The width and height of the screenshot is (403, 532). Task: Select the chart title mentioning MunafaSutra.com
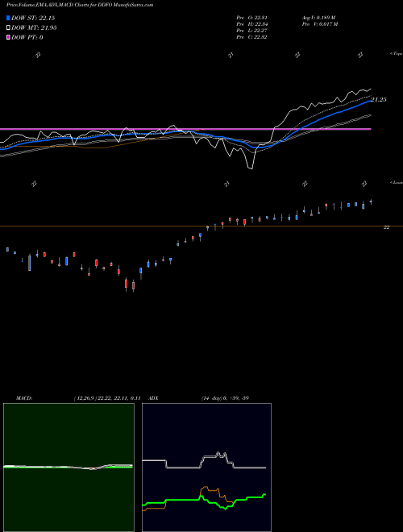point(80,5)
